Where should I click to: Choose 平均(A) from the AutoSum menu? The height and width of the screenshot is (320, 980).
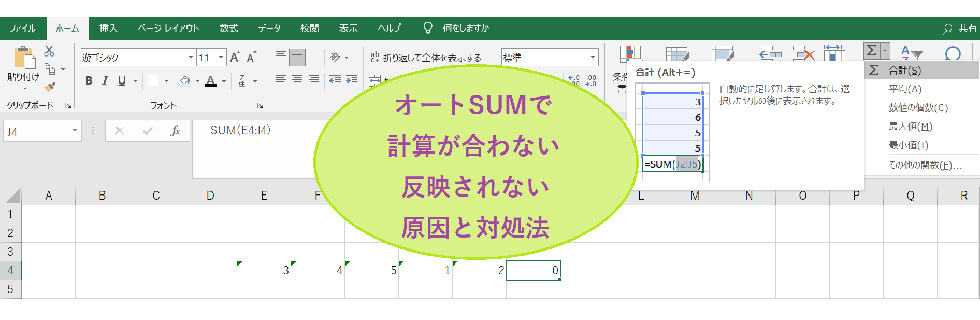click(x=905, y=89)
